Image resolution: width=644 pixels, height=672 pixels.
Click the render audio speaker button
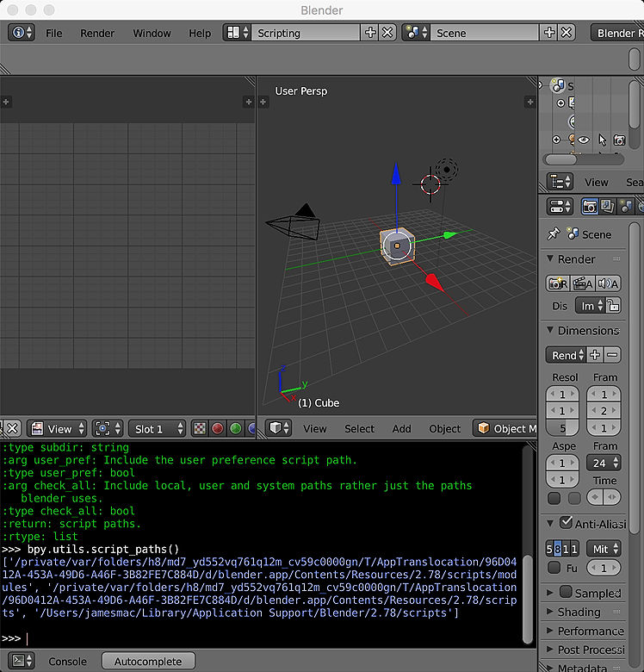point(608,283)
